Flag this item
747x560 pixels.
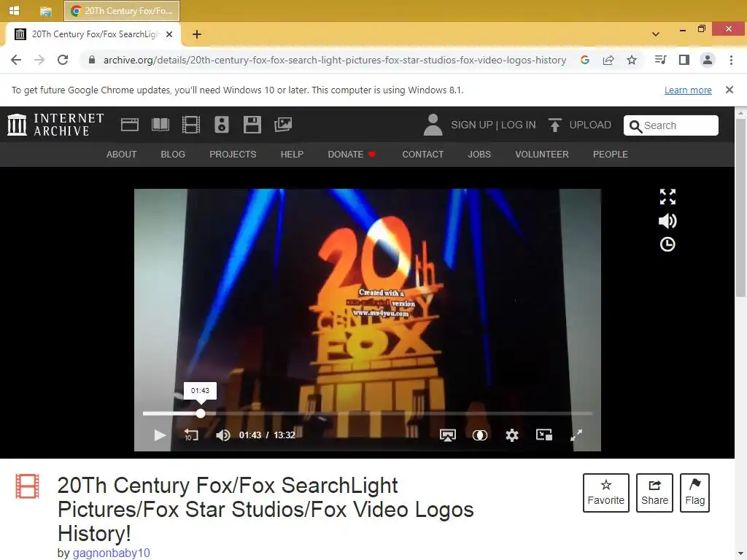[694, 493]
